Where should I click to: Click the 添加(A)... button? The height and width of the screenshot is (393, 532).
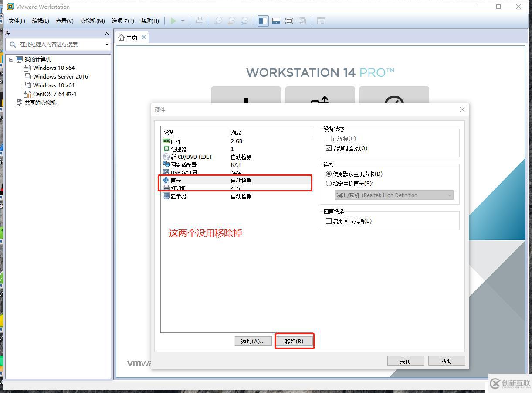pyautogui.click(x=253, y=342)
